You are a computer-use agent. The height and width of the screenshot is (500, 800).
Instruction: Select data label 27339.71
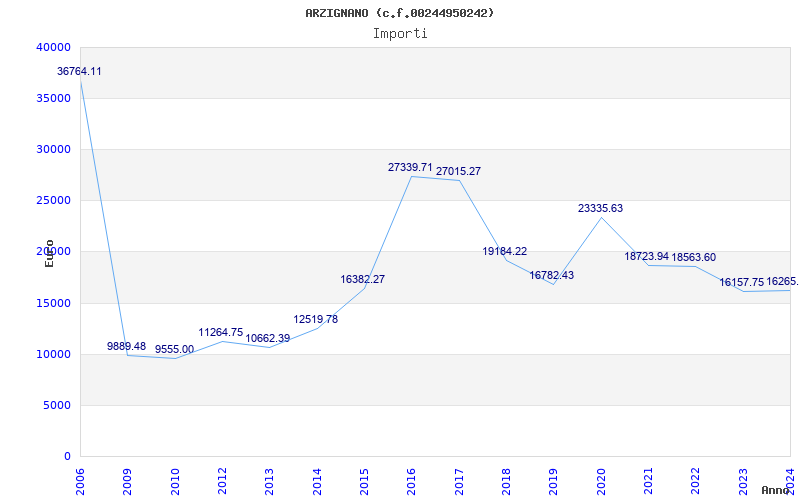click(x=410, y=167)
